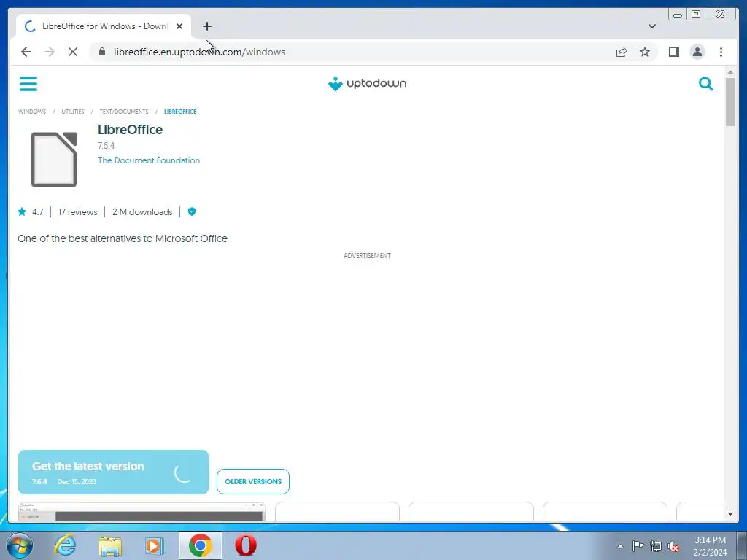Launch Opera browser from taskbar
Viewport: 747px width, 560px height.
coord(246,545)
